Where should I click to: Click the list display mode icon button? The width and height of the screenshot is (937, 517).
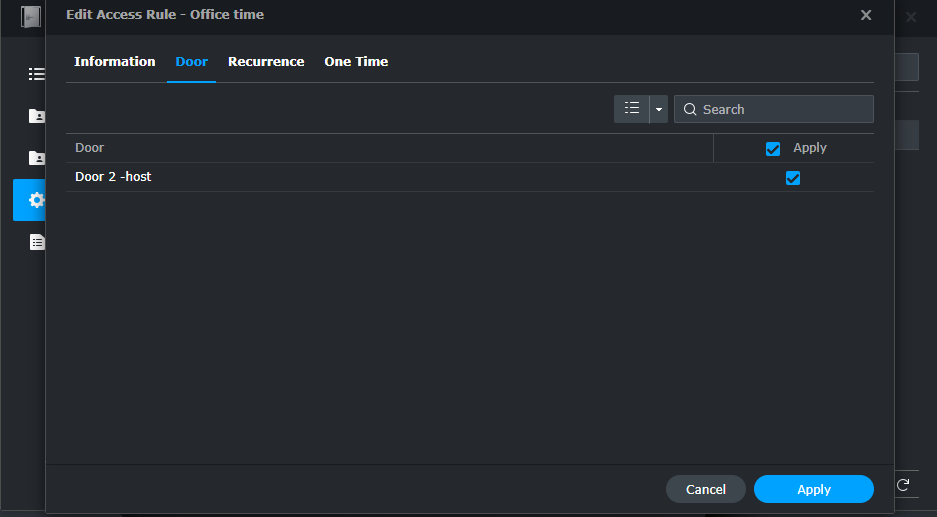(631, 109)
